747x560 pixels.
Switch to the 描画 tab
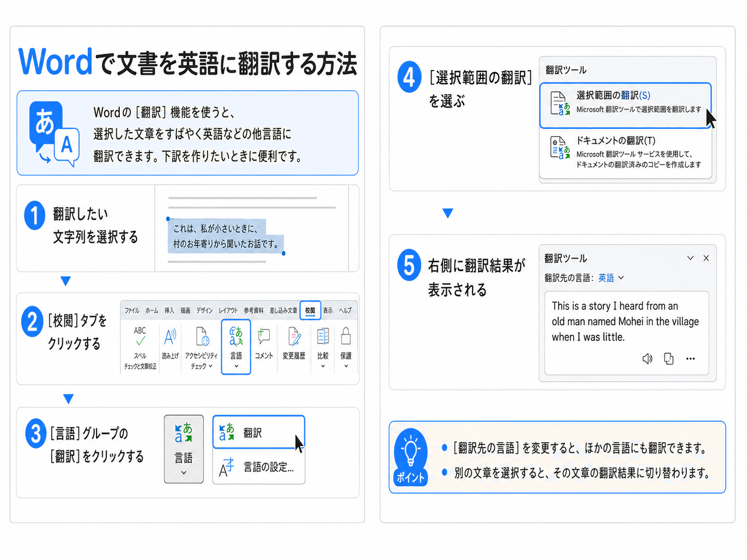pos(185,310)
